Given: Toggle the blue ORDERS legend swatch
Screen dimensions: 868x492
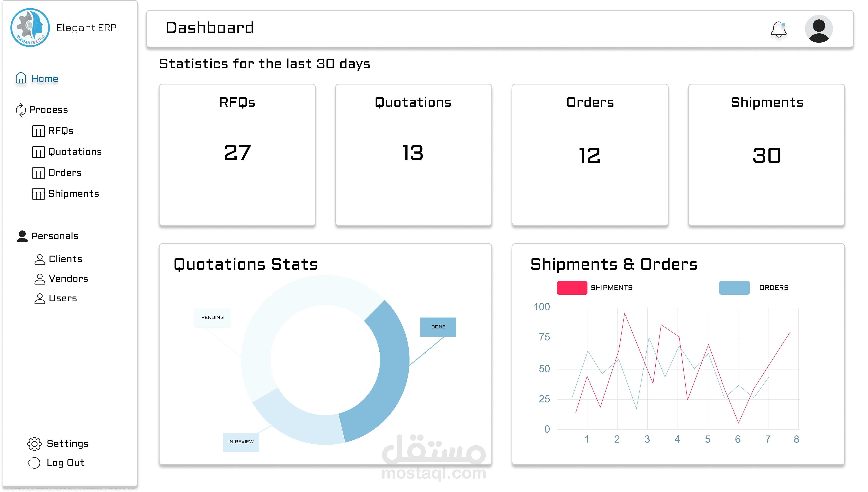Looking at the screenshot, I should click(x=734, y=288).
